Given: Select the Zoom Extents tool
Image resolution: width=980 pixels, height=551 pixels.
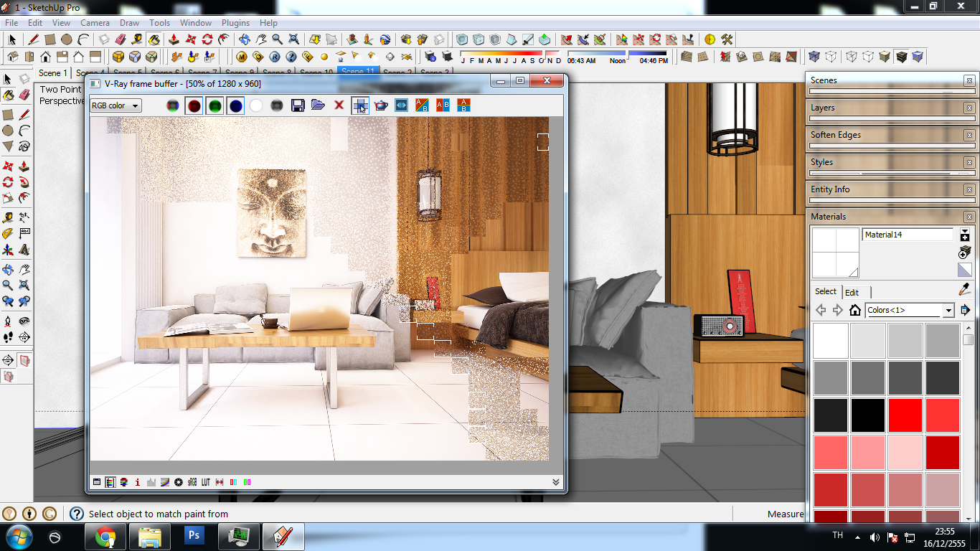Looking at the screenshot, I should tap(293, 39).
